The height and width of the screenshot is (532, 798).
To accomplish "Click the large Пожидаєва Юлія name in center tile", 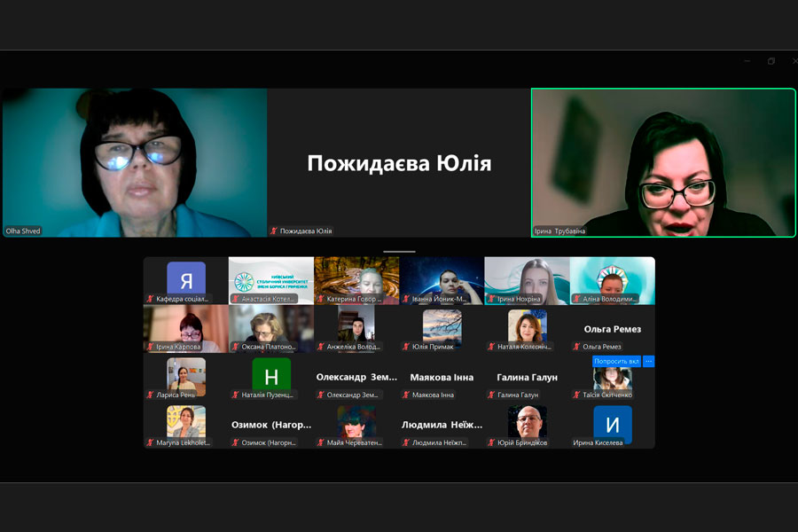I will (x=399, y=163).
